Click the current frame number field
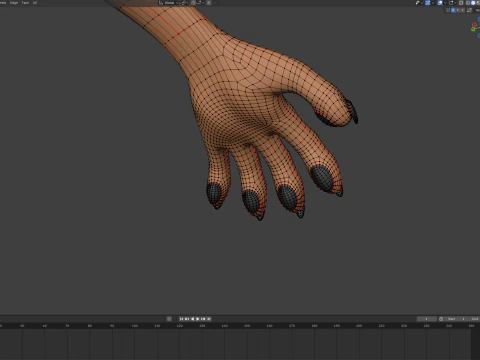 click(x=426, y=319)
